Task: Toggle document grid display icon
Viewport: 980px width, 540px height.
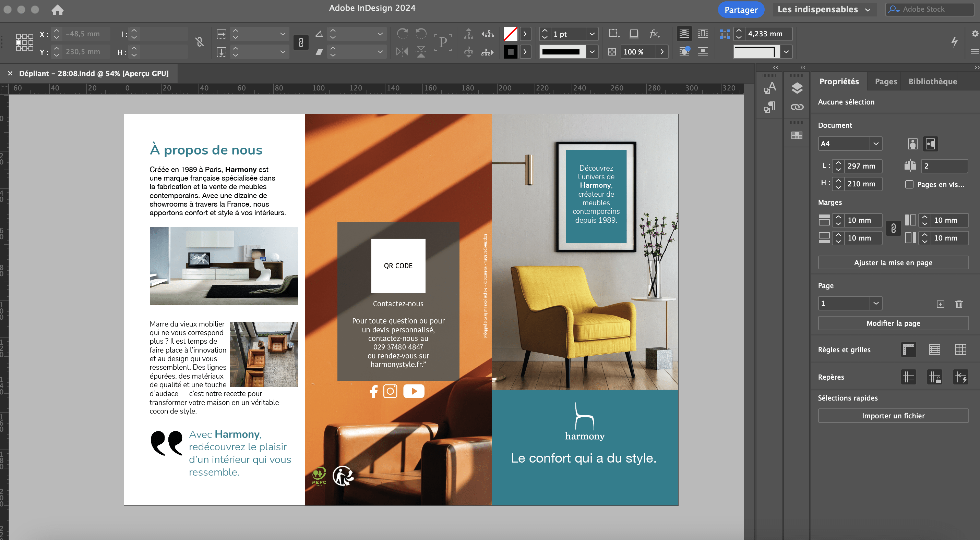Action: click(960, 349)
